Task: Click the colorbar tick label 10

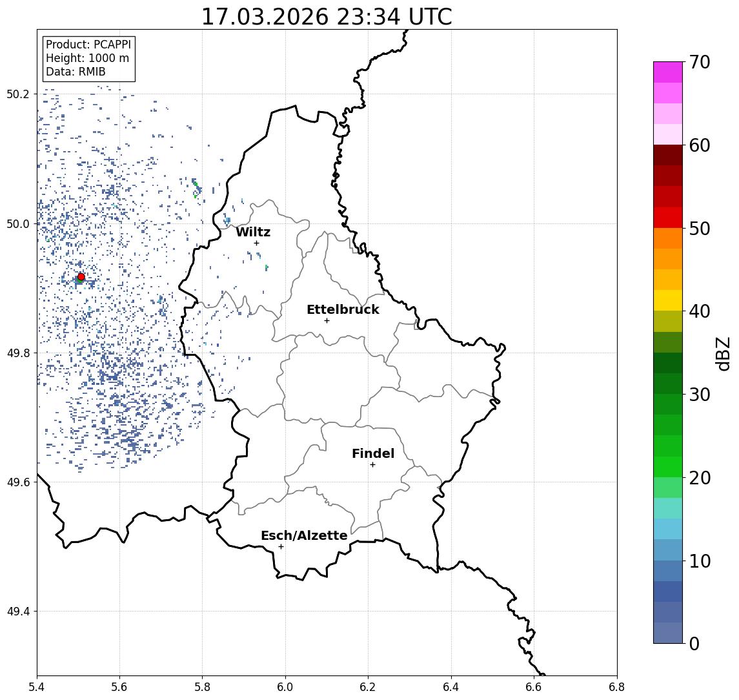Action: click(700, 561)
